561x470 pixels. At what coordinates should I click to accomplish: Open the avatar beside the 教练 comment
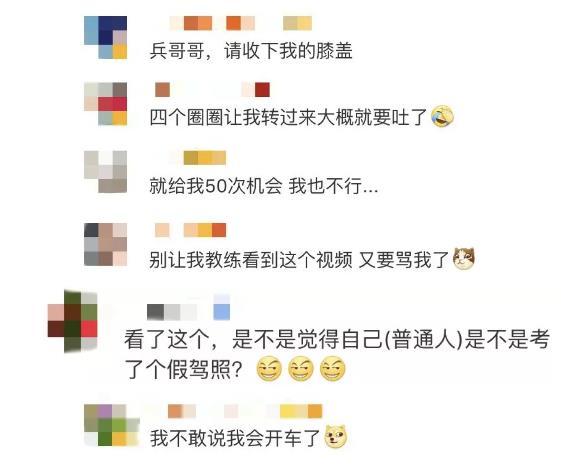tap(106, 244)
